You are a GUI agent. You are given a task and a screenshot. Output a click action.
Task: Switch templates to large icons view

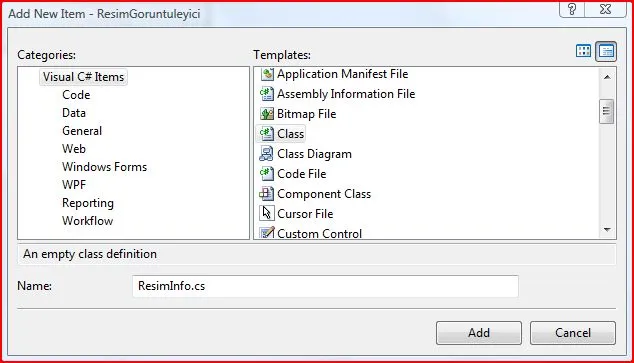[x=583, y=51]
